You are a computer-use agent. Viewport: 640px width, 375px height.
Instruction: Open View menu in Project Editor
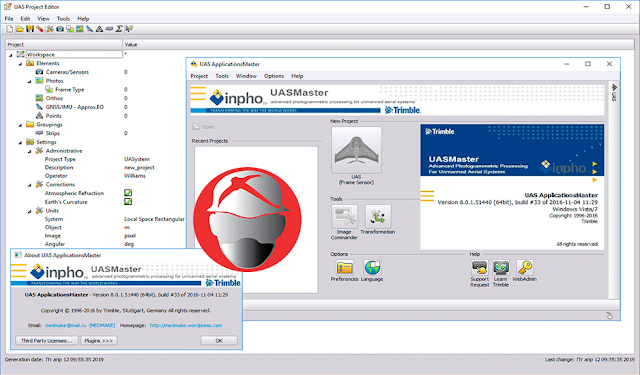tap(43, 19)
